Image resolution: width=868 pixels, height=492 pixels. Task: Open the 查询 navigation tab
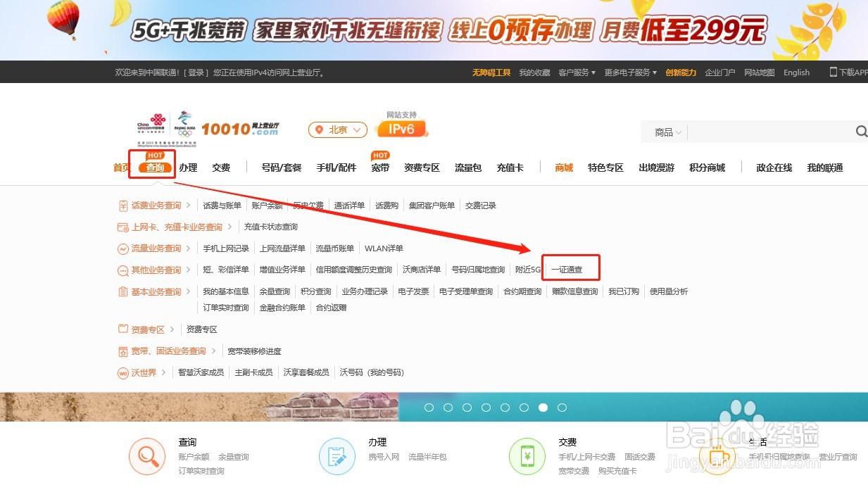(x=155, y=168)
